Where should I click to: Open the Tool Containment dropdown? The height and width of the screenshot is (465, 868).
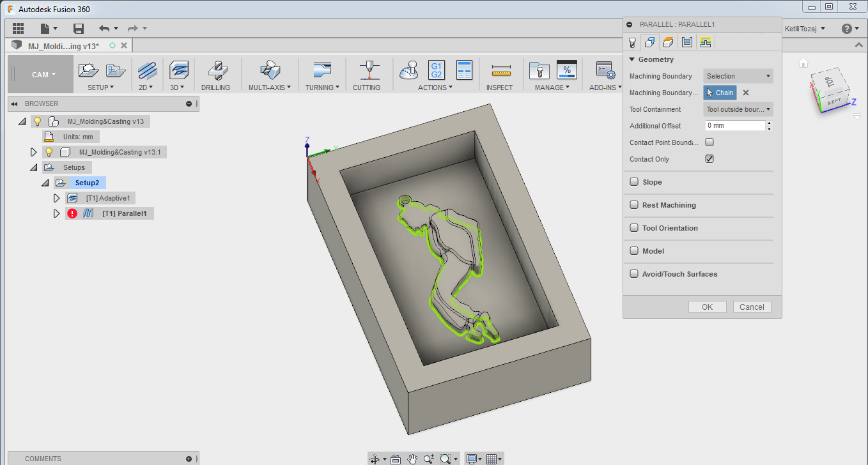[738, 109]
